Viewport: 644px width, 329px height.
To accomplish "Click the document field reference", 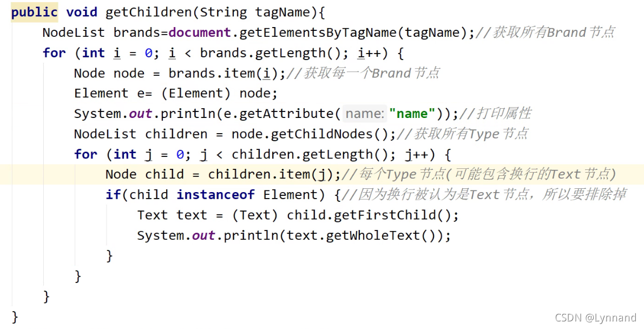I will point(199,32).
